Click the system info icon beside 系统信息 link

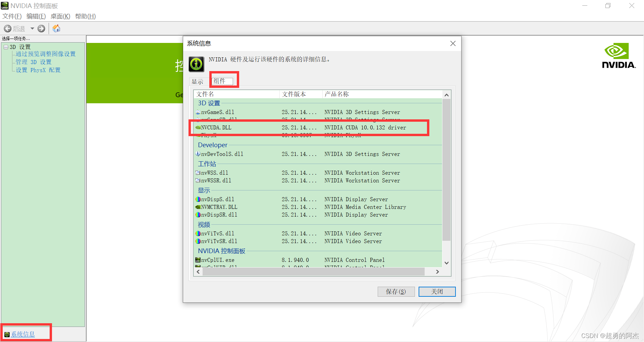click(x=7, y=334)
